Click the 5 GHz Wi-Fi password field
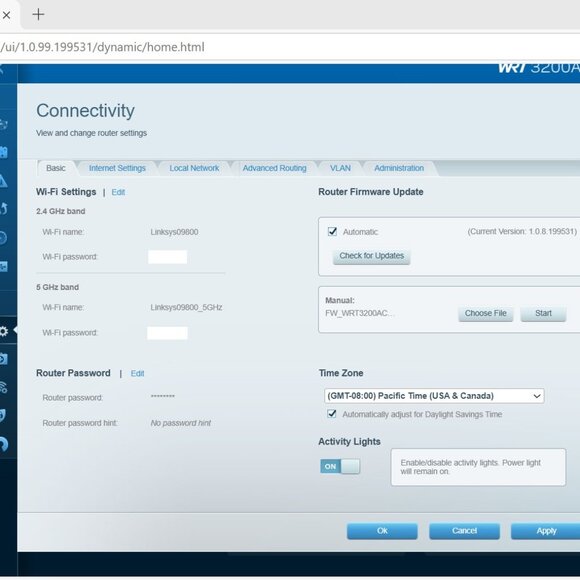The width and height of the screenshot is (580, 580). 167,333
